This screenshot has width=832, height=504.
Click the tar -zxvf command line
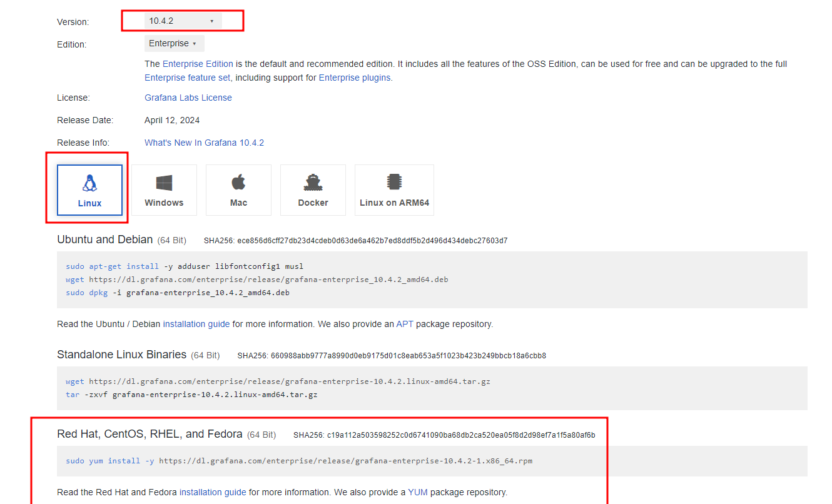coord(191,395)
